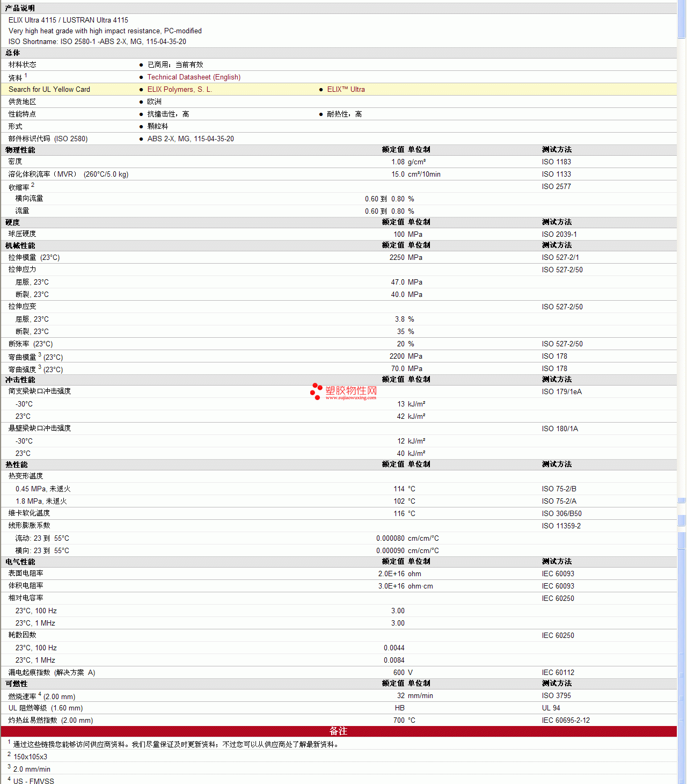This screenshot has height=784, width=687.
Task: Select the UL flame rating value 'HB'
Action: tap(400, 708)
